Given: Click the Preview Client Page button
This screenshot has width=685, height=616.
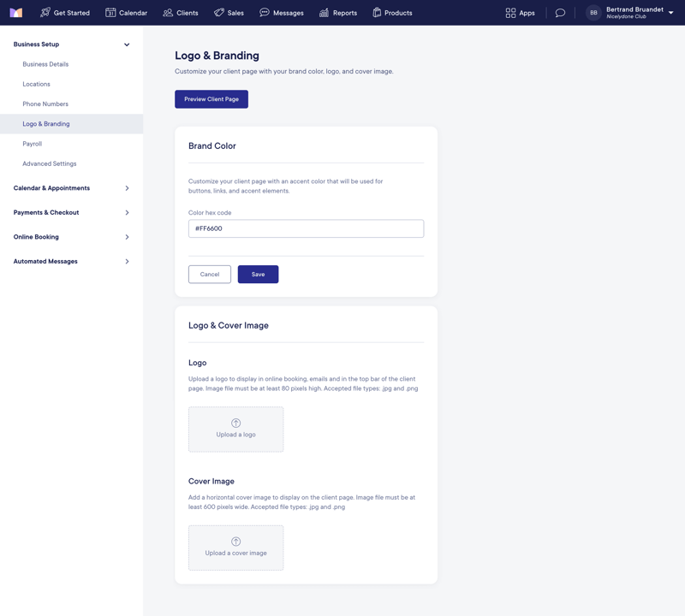Looking at the screenshot, I should coord(211,98).
